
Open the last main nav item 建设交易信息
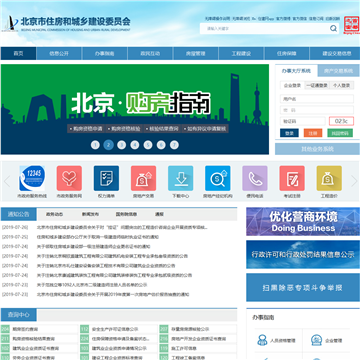(x=335, y=53)
